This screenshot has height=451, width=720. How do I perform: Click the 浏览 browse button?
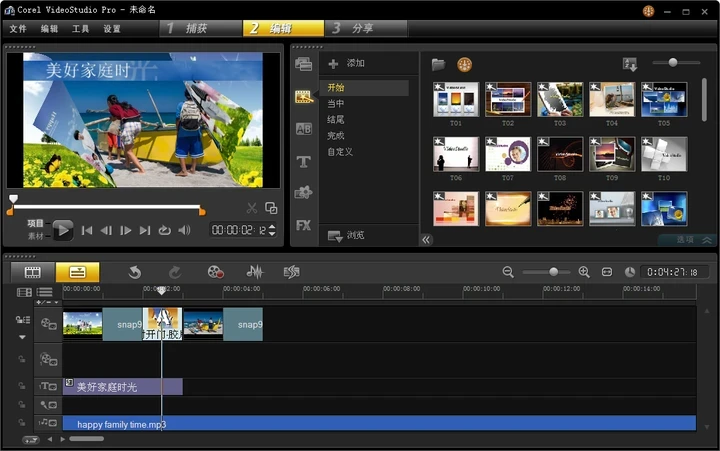point(346,236)
